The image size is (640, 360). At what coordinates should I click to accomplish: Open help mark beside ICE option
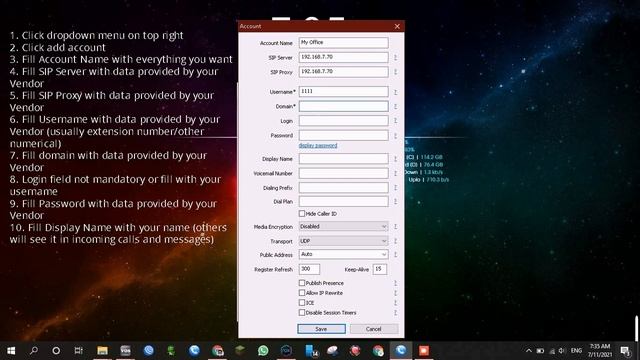pos(395,303)
